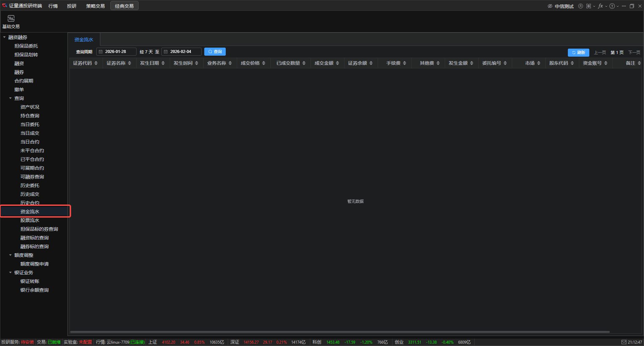Open the user account profile icon
Viewport: 644px width, 346px height.
pyautogui.click(x=581, y=6)
